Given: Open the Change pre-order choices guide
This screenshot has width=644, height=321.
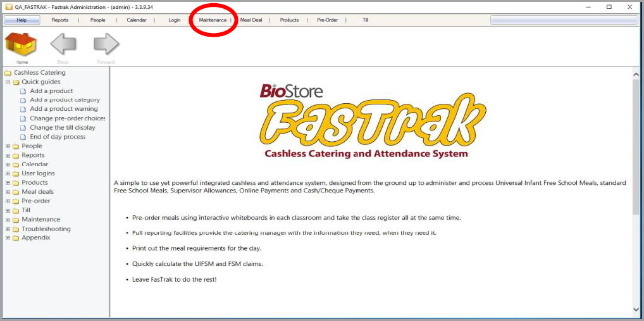Looking at the screenshot, I should coord(67,118).
